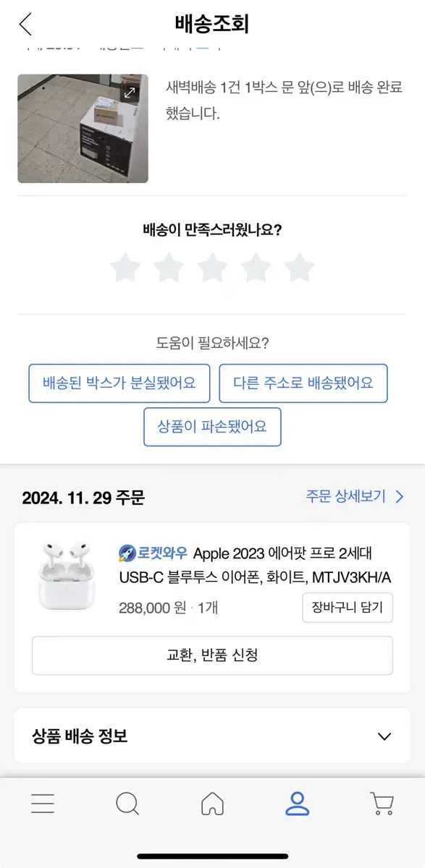Rate the delivery three stars
This screenshot has height=868, width=425.
[212, 268]
